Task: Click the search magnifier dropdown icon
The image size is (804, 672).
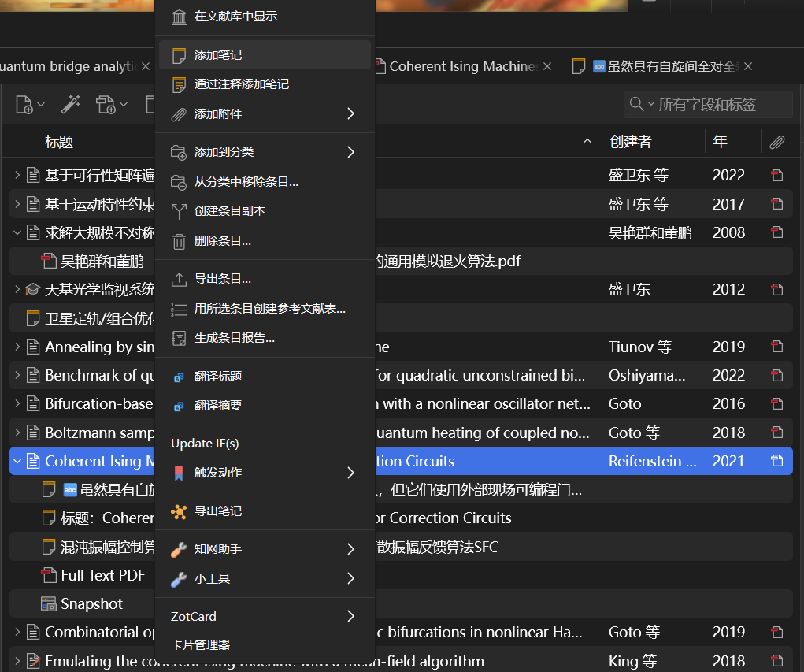Action: (640, 104)
